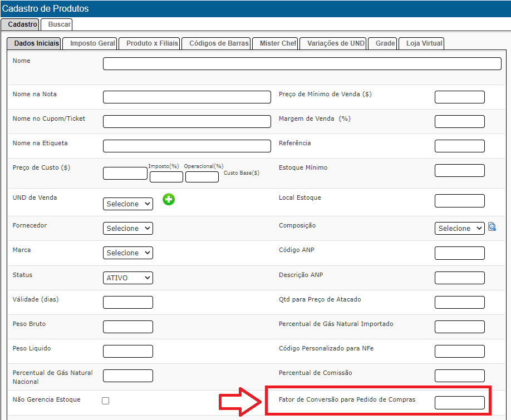This screenshot has height=420, width=511.
Task: Open the Loja Virtual tab
Action: click(424, 43)
